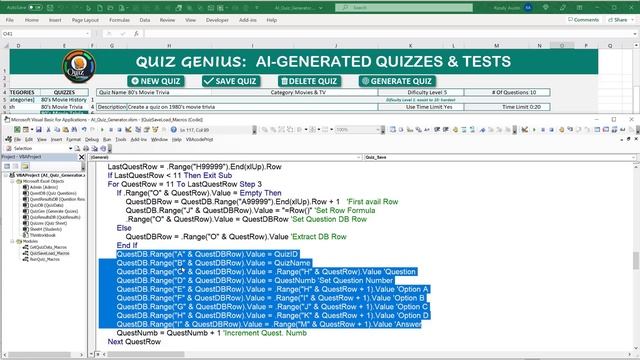Open the Excel File tab
The width and height of the screenshot is (640, 360).
tap(10, 20)
